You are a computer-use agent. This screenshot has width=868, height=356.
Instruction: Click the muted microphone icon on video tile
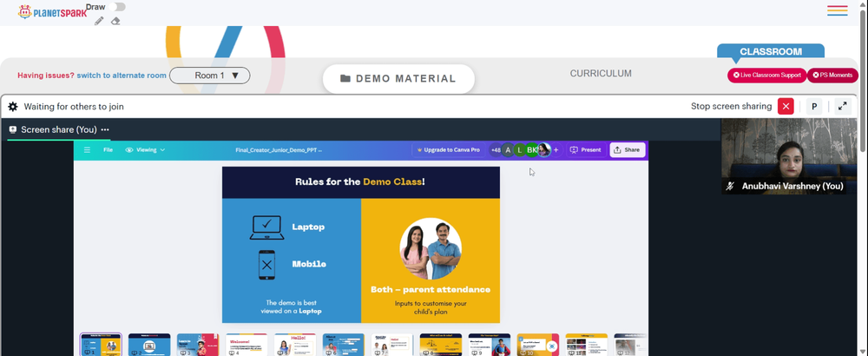click(731, 186)
